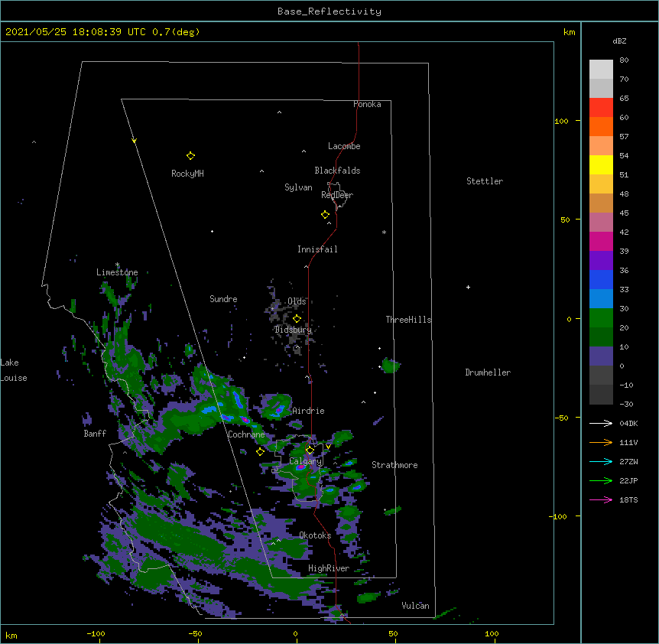Click the RockyMH label
The height and width of the screenshot is (644, 659).
pos(187,174)
